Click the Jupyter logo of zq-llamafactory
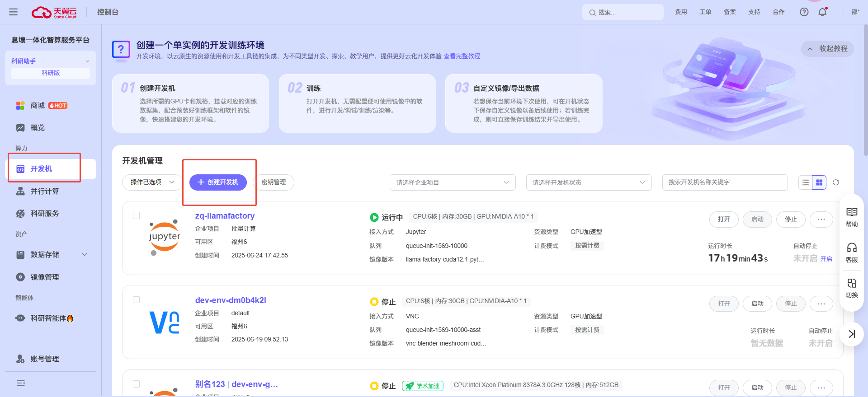Viewport: 868px width, 397px height. click(165, 237)
